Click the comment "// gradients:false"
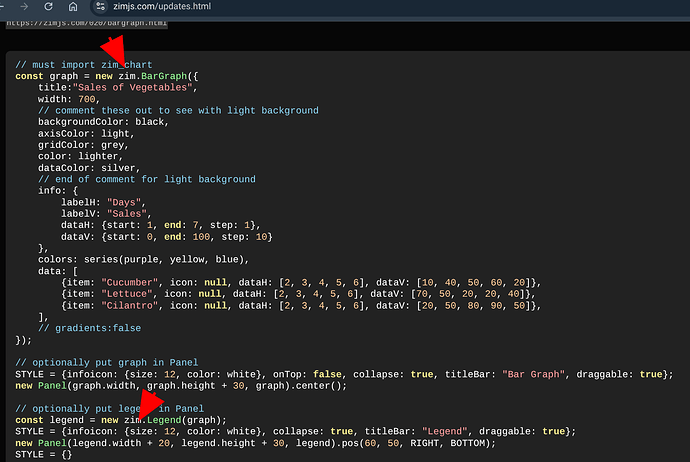Viewport: 690px width, 462px height. [89, 328]
